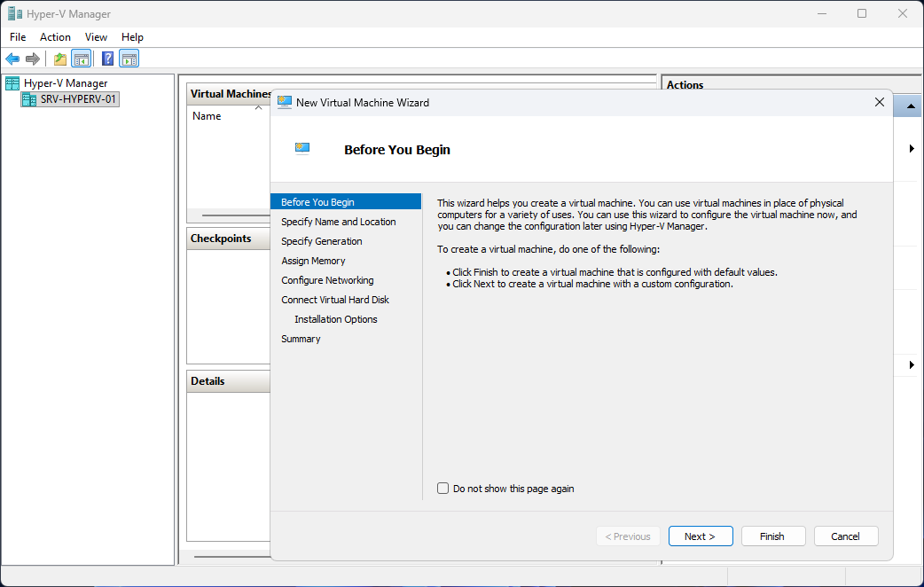The image size is (924, 587).
Task: Close the New Virtual Machine Wizard dialog
Action: point(880,102)
